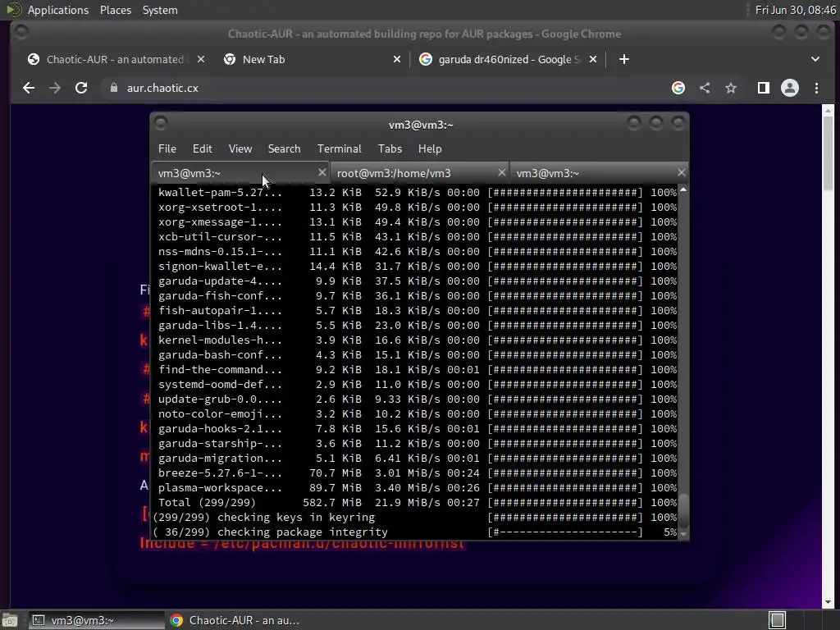Close the garuda dr460nized Google tab
The width and height of the screenshot is (840, 630).
(x=593, y=59)
